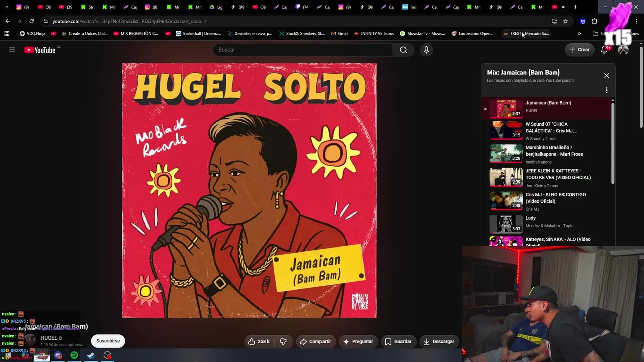This screenshot has height=362, width=644.
Task: Go to the YouTube home logo
Action: click(40, 50)
